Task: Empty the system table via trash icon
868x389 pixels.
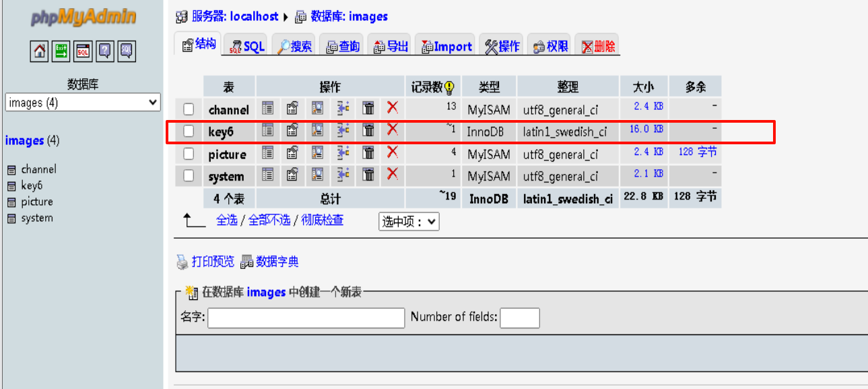Action: coord(368,175)
